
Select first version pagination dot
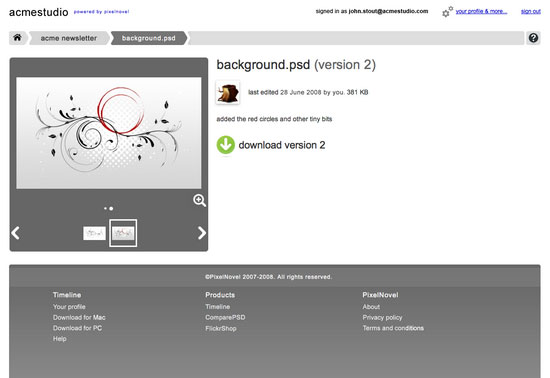[105, 208]
